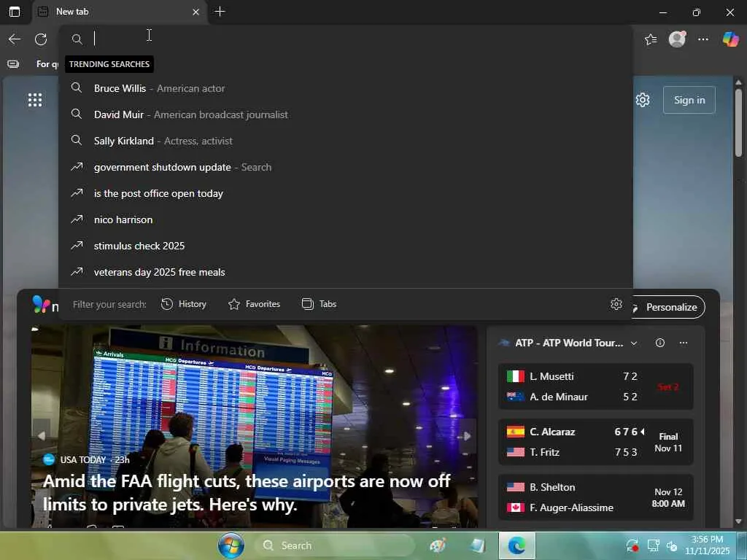
Task: Open the Paint taskbar icon
Action: [438, 545]
